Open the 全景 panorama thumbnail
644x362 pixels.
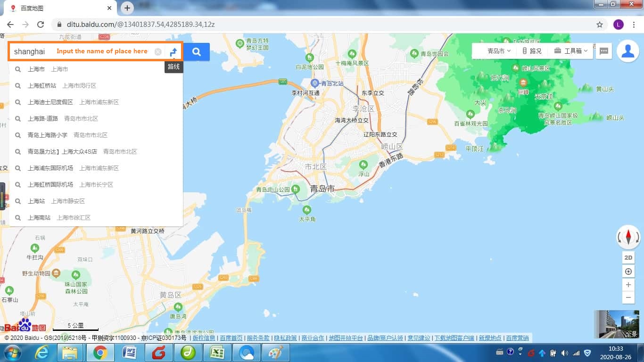(616, 324)
